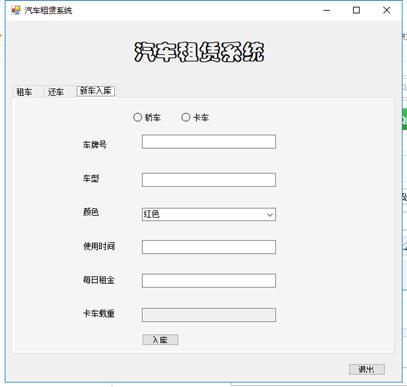Focus the 使用时间 input field
The height and width of the screenshot is (387, 407).
point(209,247)
